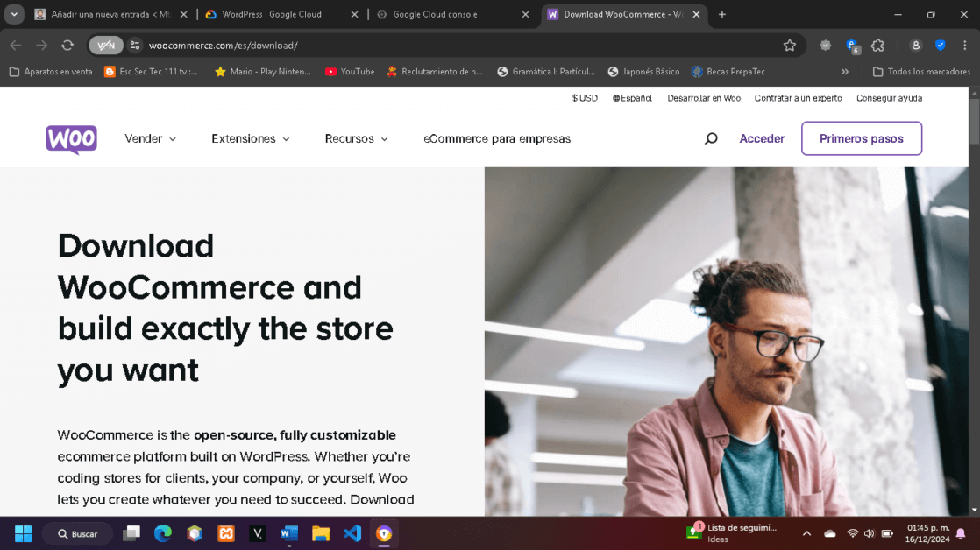Expand the Recursos dropdown menu
This screenshot has height=550, width=980.
click(x=356, y=138)
